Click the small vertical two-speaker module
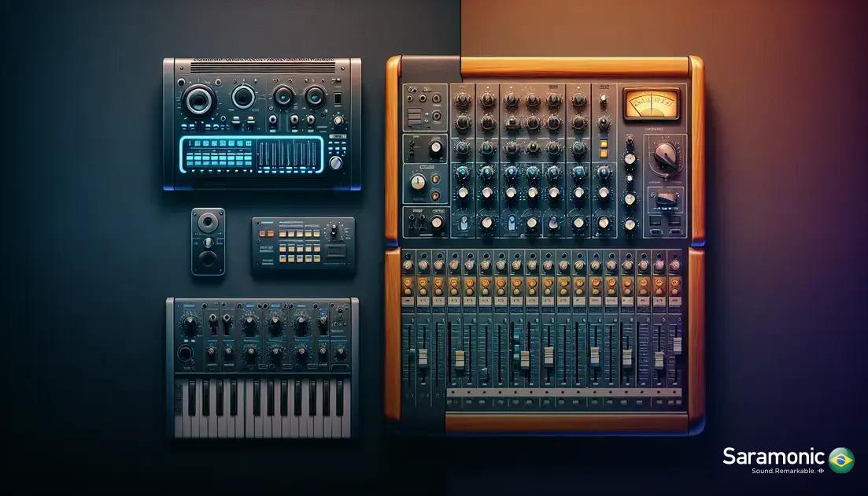This screenshot has height=496, width=868. pos(208,242)
